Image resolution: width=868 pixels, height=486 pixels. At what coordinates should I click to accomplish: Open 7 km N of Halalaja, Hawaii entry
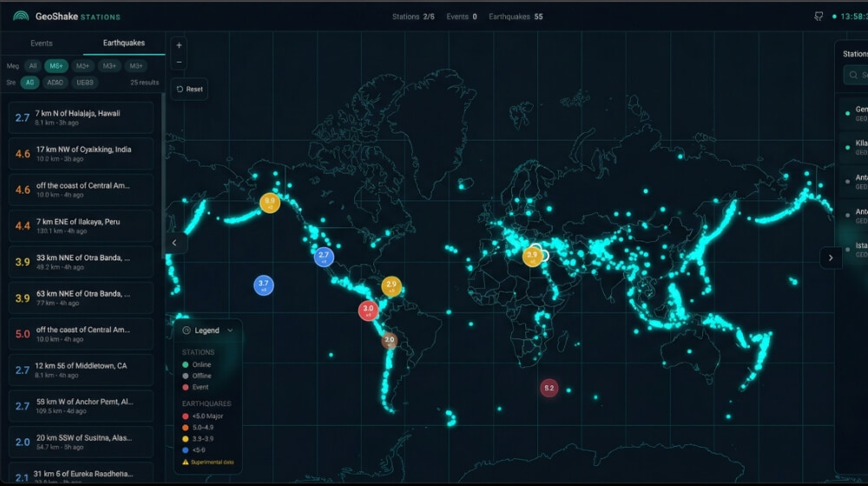[x=81, y=117]
